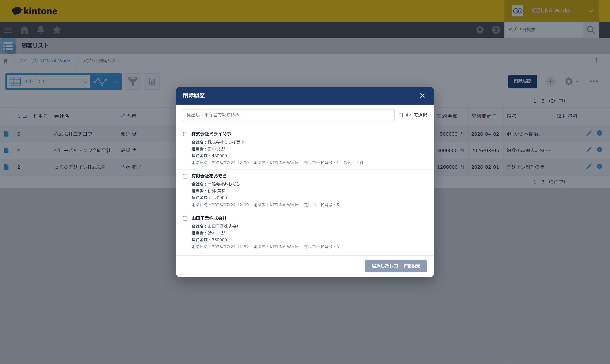Enable the すべて選択 checkbox
The width and height of the screenshot is (610, 364).
click(401, 115)
